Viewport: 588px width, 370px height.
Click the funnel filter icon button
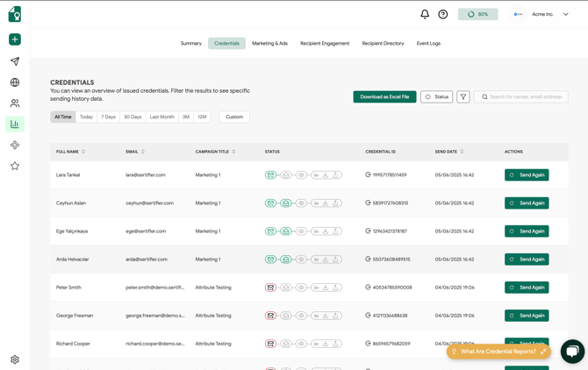(463, 96)
